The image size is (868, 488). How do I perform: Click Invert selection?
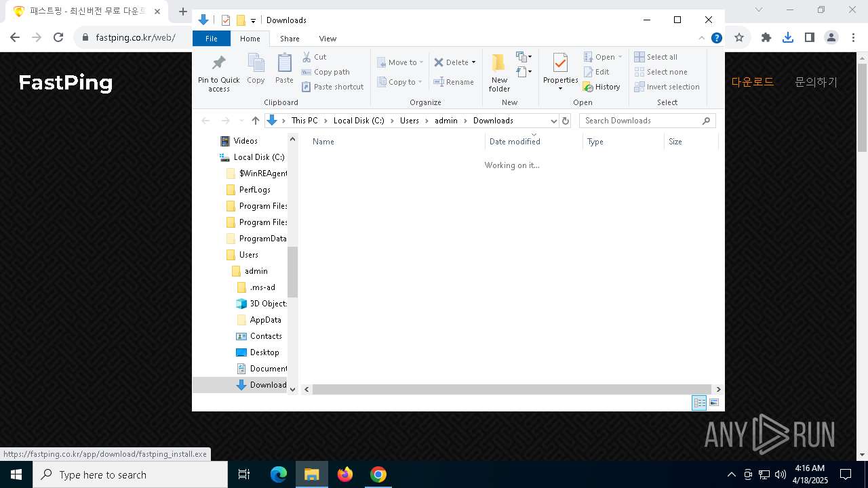pyautogui.click(x=667, y=87)
